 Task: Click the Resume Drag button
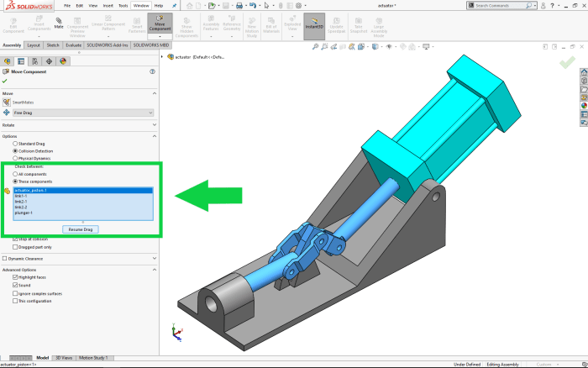pyautogui.click(x=81, y=229)
